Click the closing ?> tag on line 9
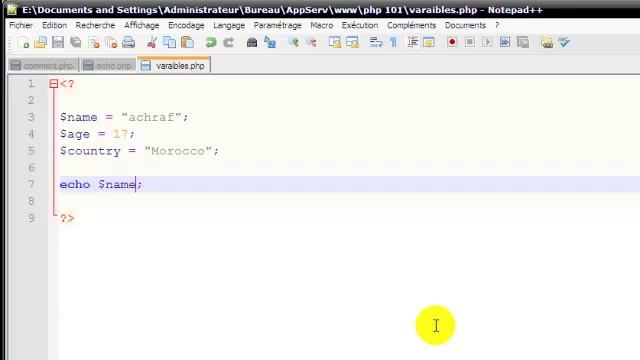640x360 pixels. pos(67,218)
